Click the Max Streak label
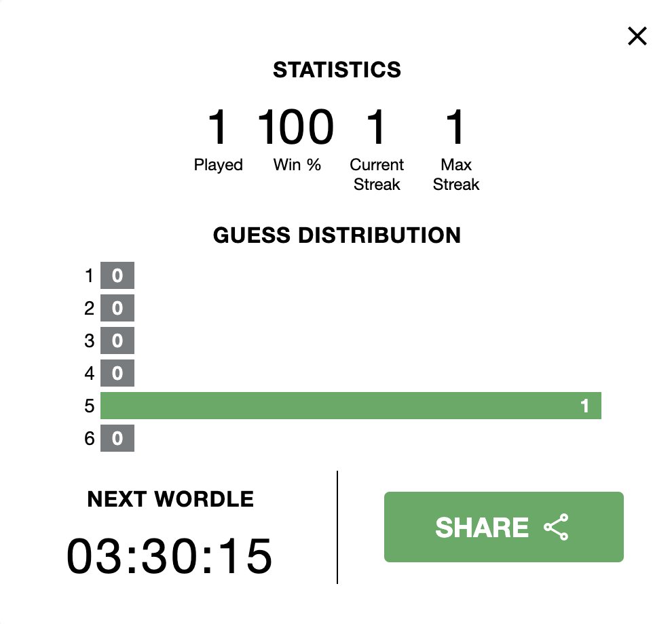This screenshot has width=672, height=624. [456, 174]
